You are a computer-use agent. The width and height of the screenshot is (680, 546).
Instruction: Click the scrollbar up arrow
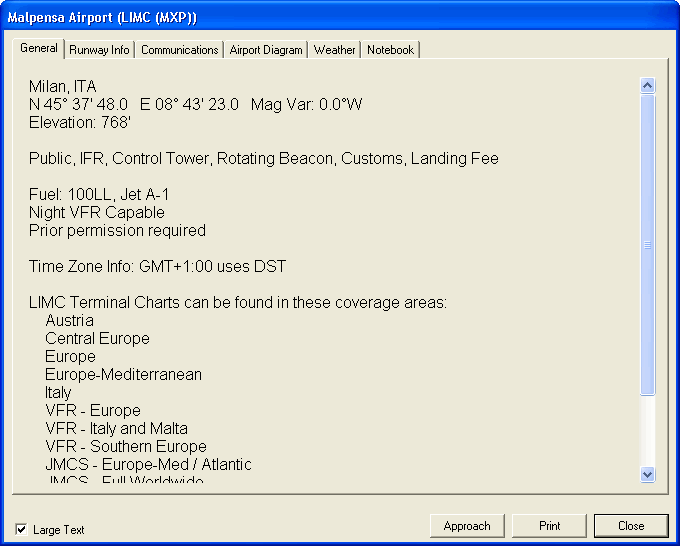click(x=647, y=85)
